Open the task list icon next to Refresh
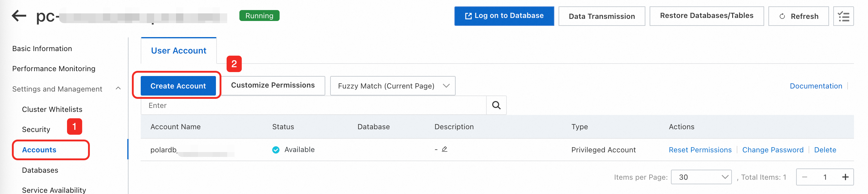 point(843,16)
